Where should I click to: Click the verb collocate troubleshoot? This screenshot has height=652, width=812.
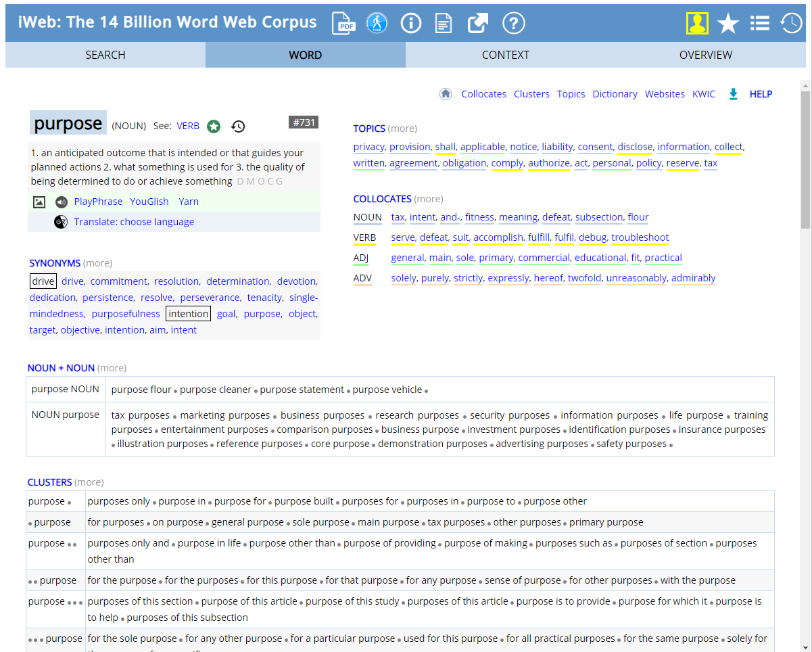click(640, 237)
